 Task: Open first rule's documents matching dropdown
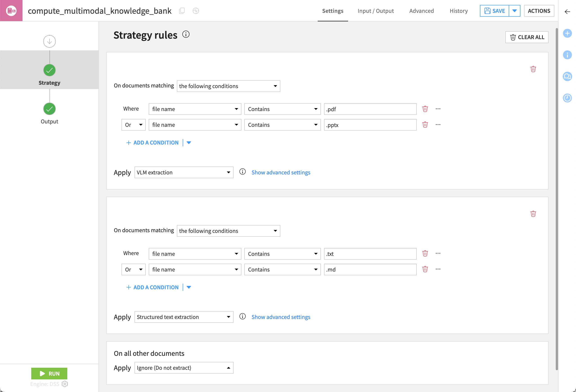(229, 86)
